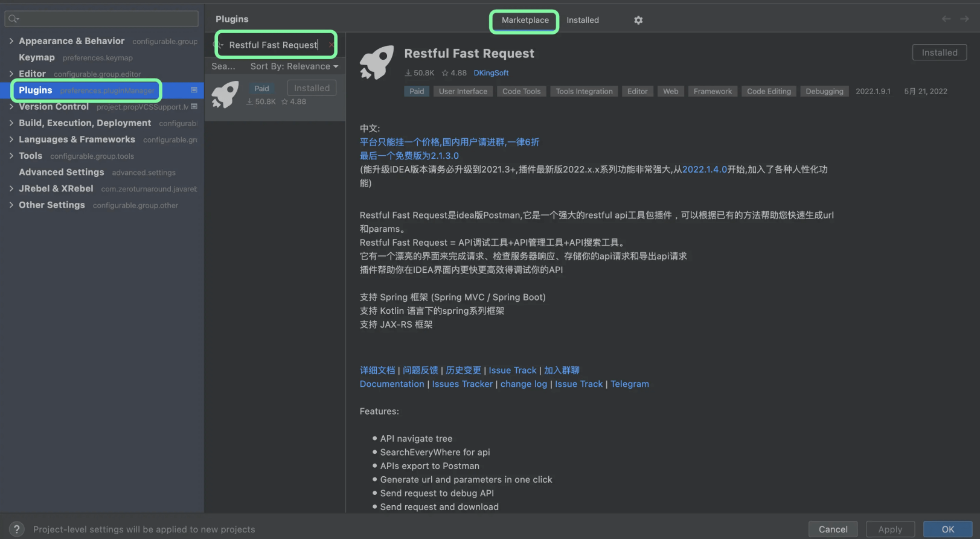The image size is (980, 539).
Task: Click the Cancel button
Action: tap(833, 529)
